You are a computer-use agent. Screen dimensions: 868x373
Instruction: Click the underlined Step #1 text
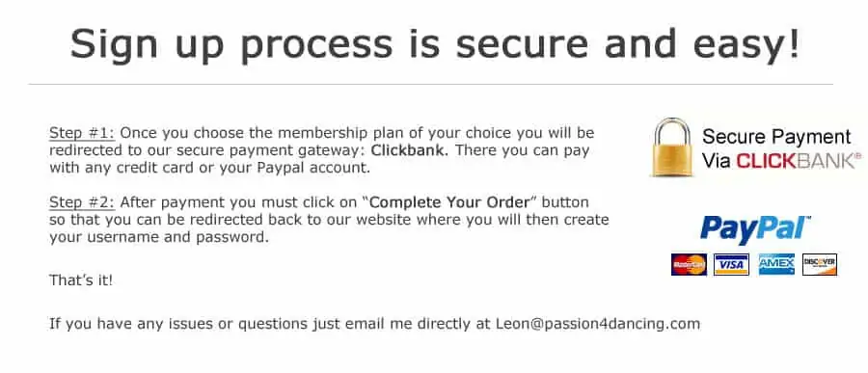(82, 133)
